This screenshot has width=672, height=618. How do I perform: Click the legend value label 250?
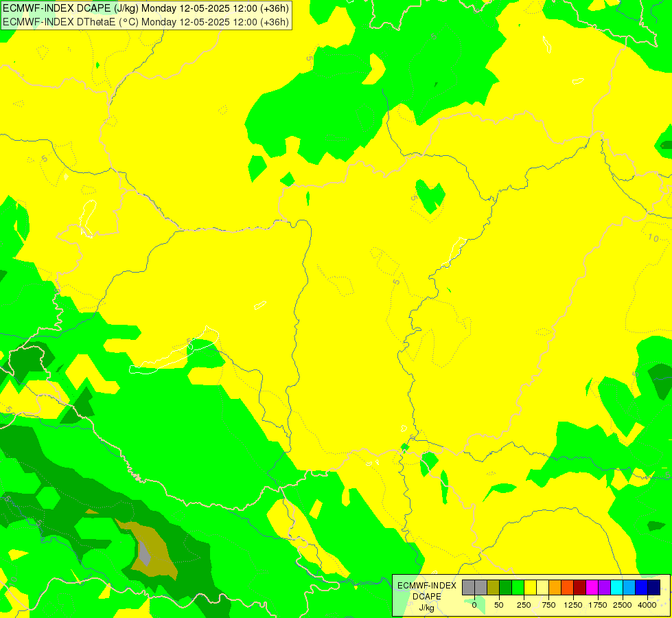pos(524,605)
